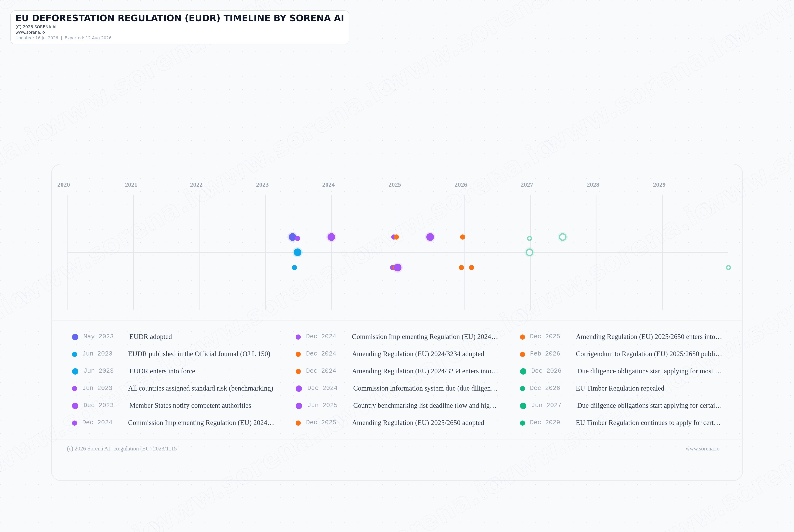Click the orange dot for '2024/3234 enters into…' row
The width and height of the screenshot is (794, 532).
[298, 371]
